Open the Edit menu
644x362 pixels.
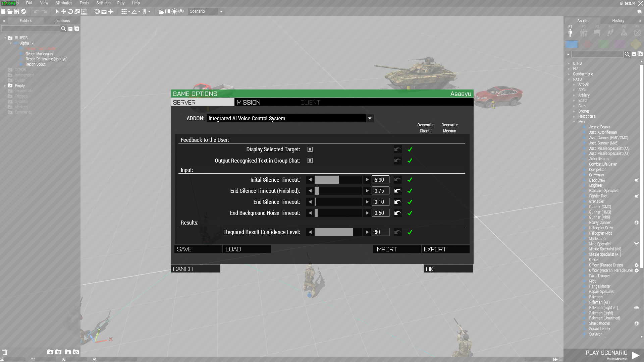29,3
